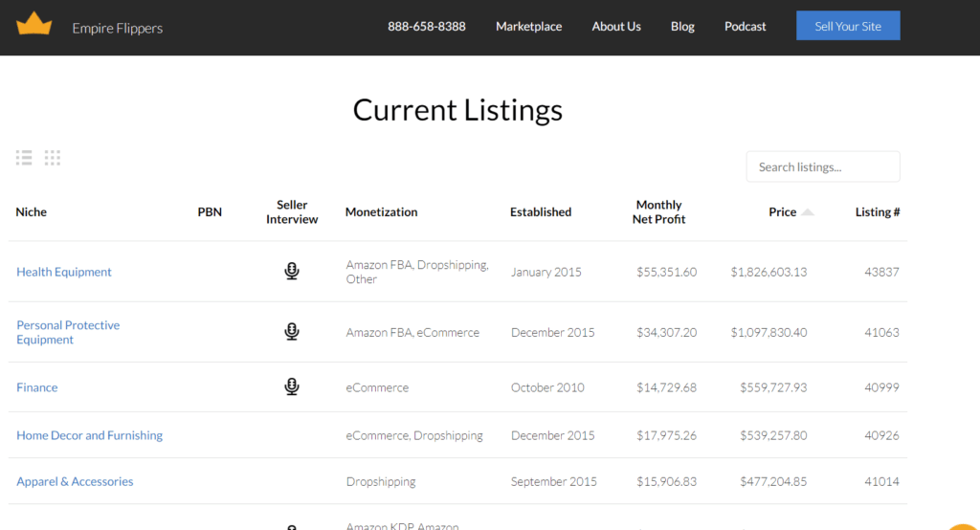This screenshot has height=530, width=980.
Task: Open the Finance listing
Action: 37,387
